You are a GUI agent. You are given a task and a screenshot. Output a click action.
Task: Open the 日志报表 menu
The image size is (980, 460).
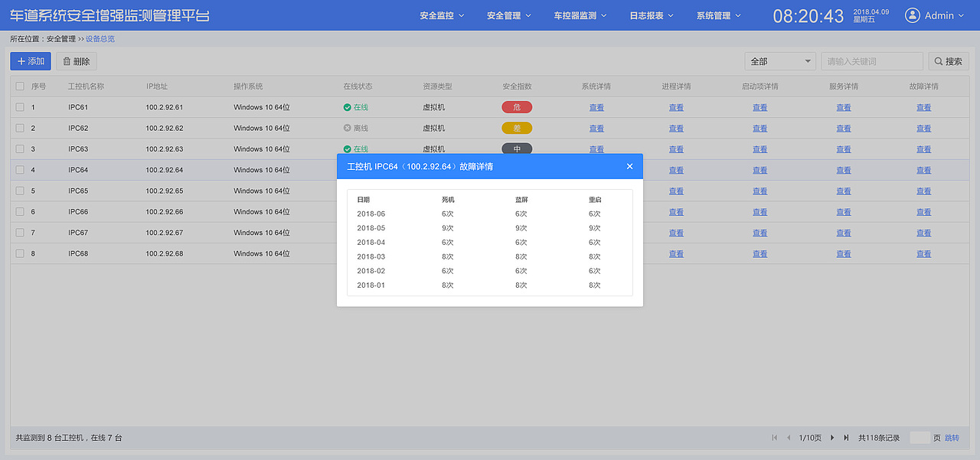click(x=652, y=15)
